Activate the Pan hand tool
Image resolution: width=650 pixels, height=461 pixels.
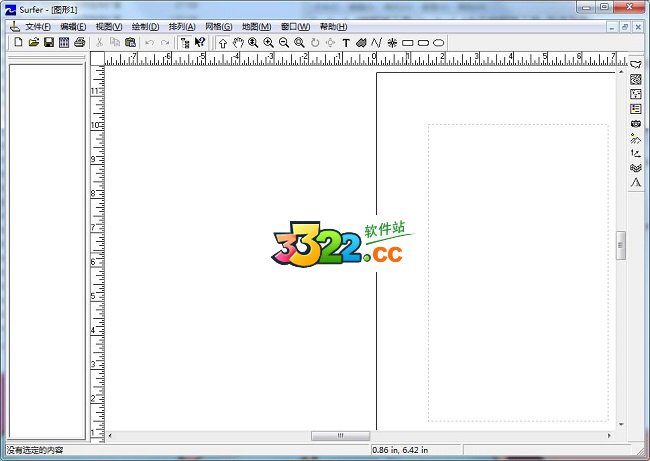click(x=238, y=43)
